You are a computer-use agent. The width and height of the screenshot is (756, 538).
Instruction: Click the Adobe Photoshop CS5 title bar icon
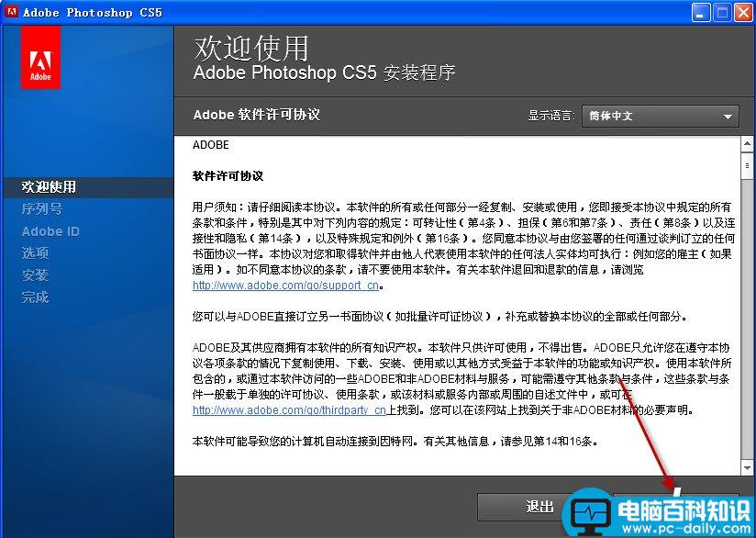[10, 12]
